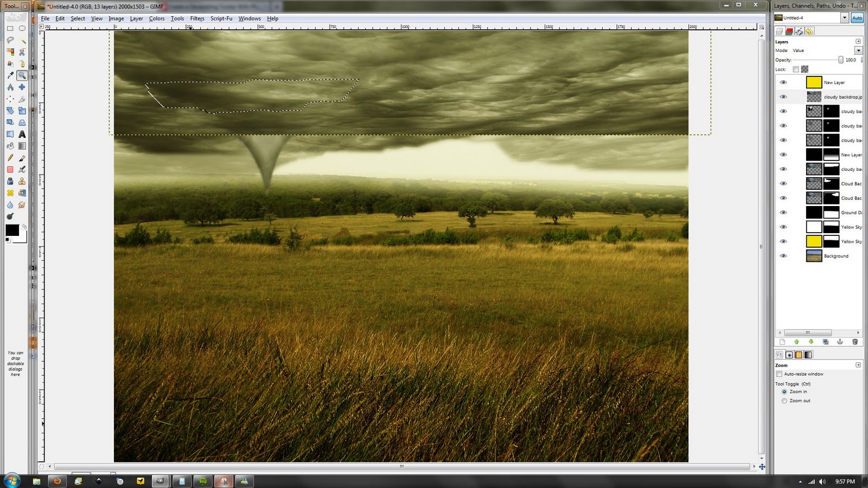Select the Blend gradient tool
The width and height of the screenshot is (868, 488).
pyautogui.click(x=22, y=145)
